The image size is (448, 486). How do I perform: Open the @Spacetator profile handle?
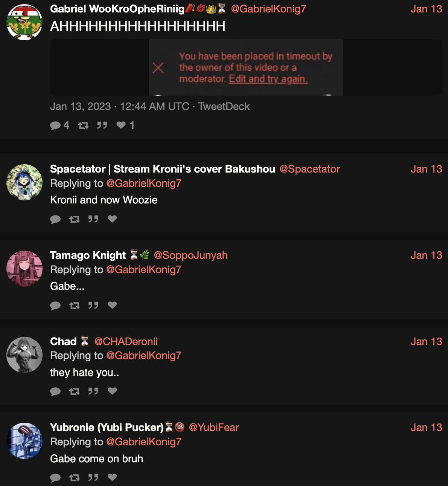309,169
